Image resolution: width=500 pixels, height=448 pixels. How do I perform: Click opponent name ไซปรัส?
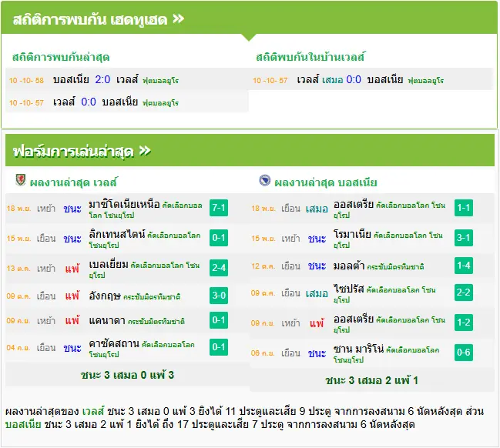[x=348, y=289]
